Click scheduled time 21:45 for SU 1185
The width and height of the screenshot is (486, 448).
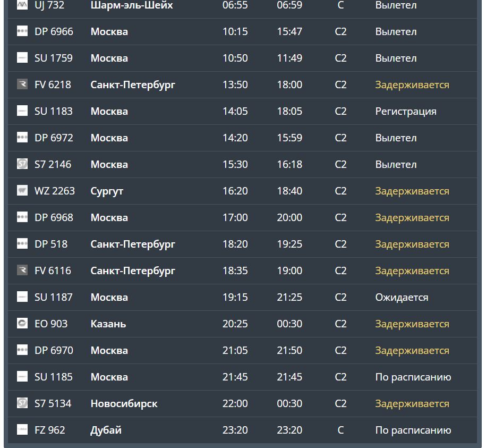(235, 377)
